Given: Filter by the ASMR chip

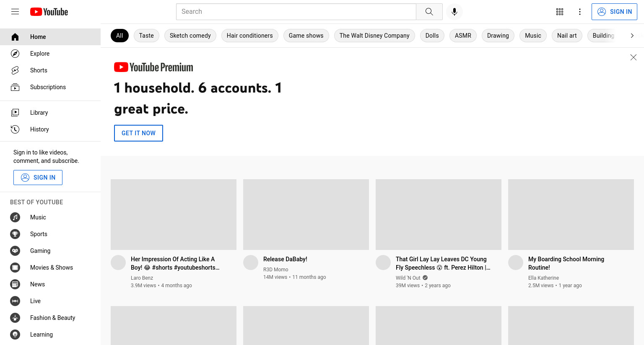Looking at the screenshot, I should (463, 36).
